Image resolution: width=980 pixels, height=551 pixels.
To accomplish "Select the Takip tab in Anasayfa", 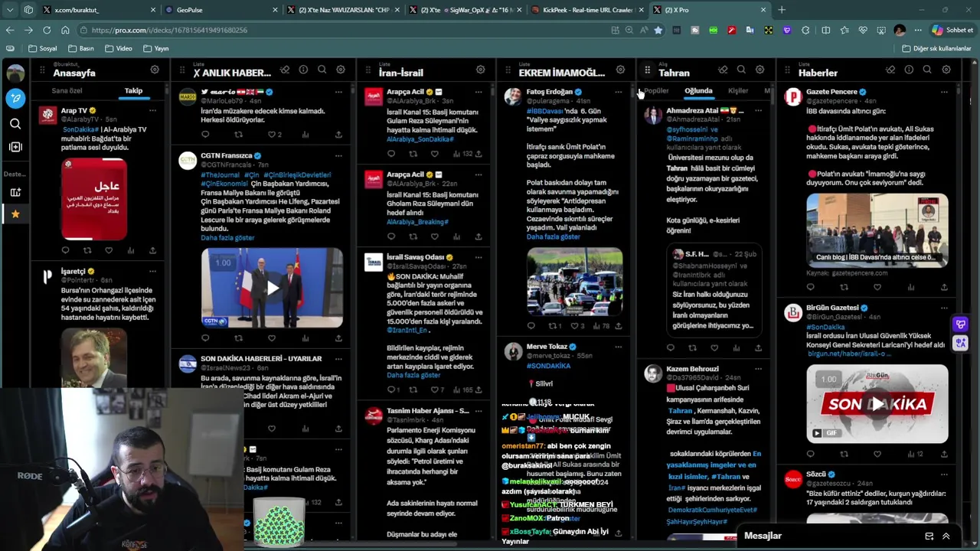I will [133, 91].
